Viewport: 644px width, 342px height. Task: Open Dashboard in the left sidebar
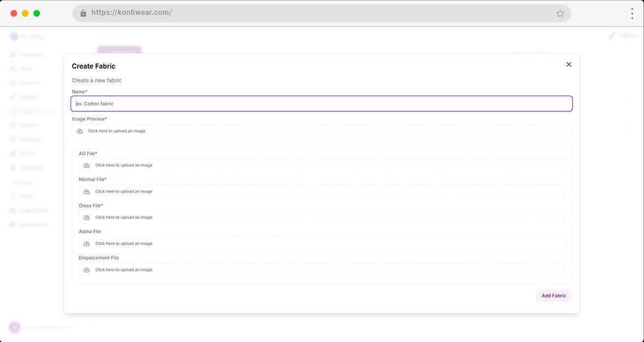32,55
